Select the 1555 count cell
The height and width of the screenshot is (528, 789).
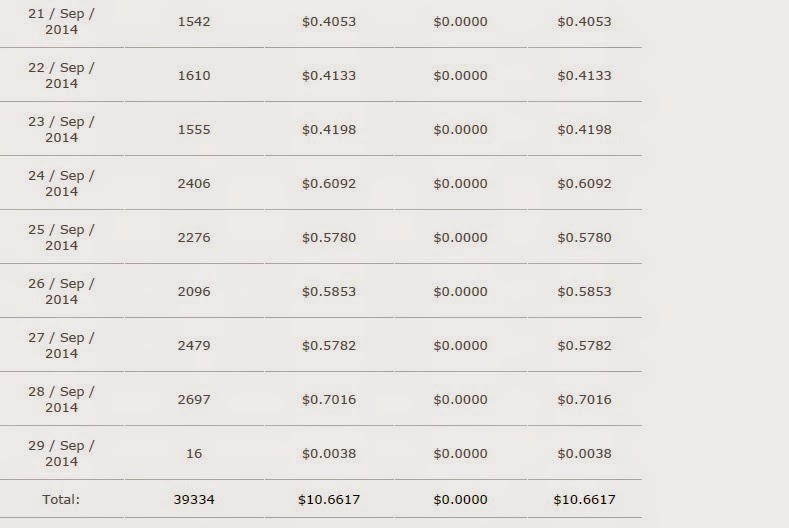point(194,129)
